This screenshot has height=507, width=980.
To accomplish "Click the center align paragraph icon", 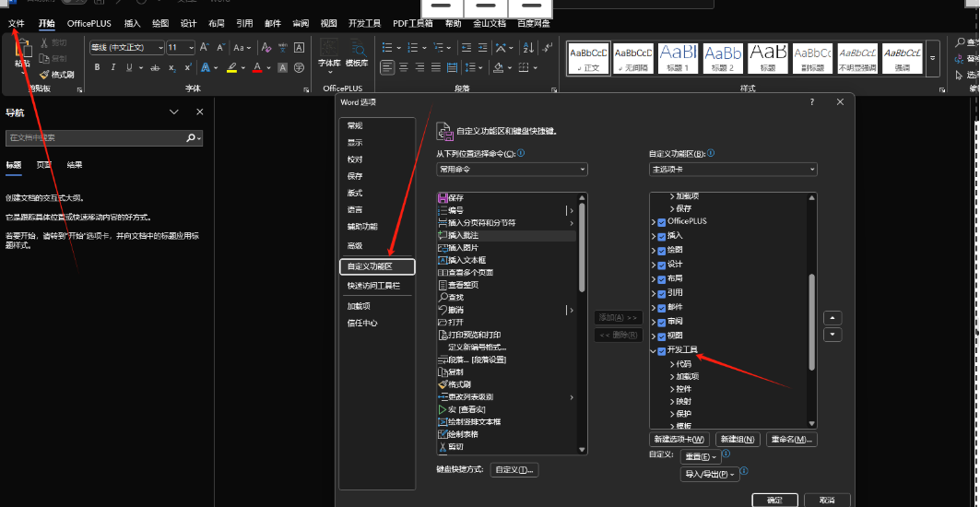I will pyautogui.click(x=404, y=67).
